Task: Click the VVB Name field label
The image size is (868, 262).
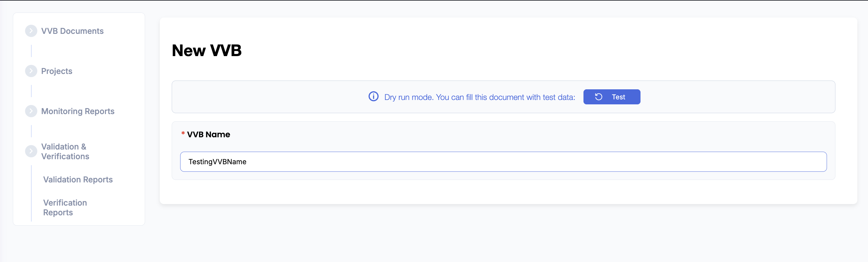Action: click(208, 134)
